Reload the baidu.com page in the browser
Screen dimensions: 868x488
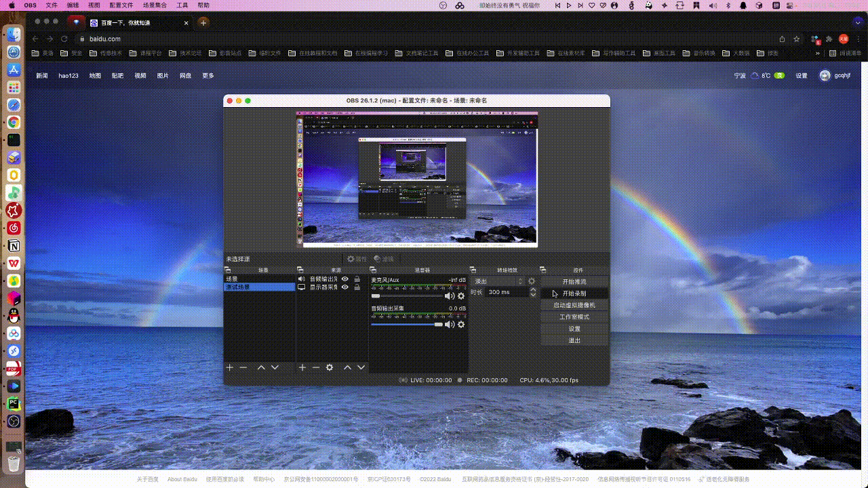[x=64, y=39]
